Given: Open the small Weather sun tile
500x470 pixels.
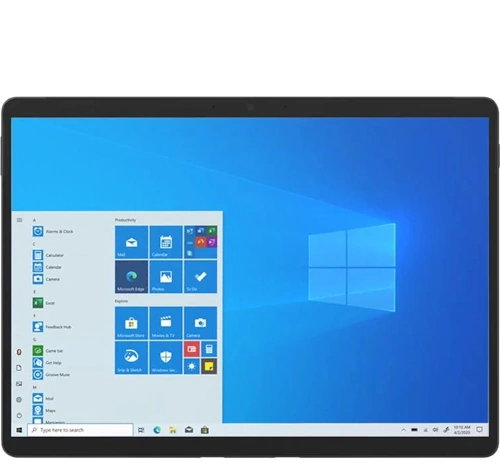Looking at the screenshot, I should coord(192,366).
